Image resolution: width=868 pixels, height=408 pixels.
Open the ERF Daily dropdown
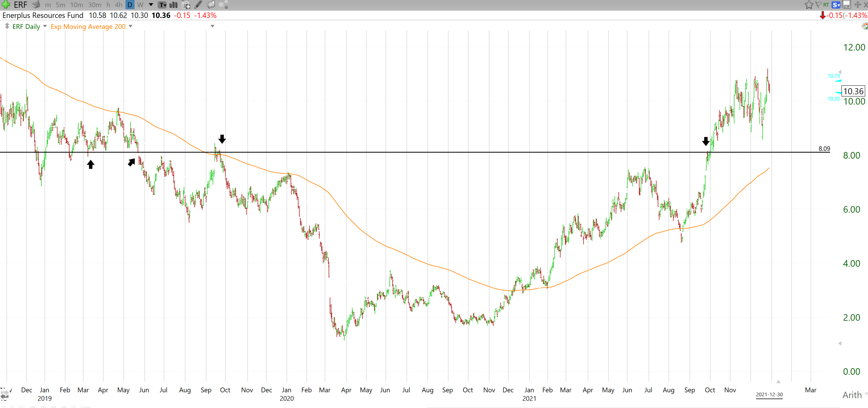(45, 26)
